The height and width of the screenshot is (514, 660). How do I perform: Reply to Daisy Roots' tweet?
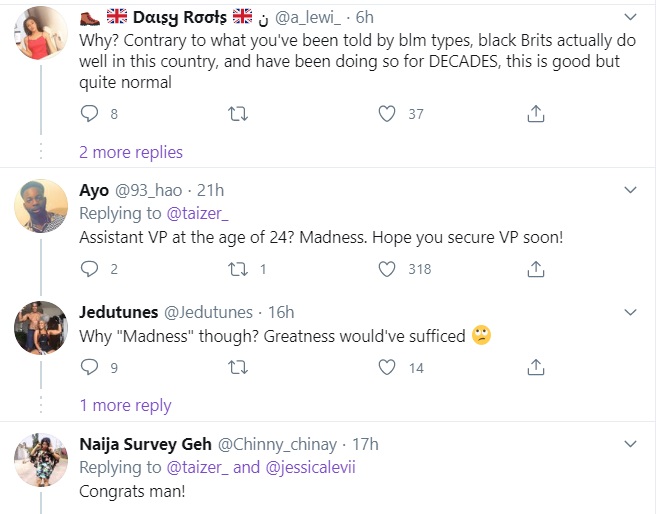coord(89,114)
